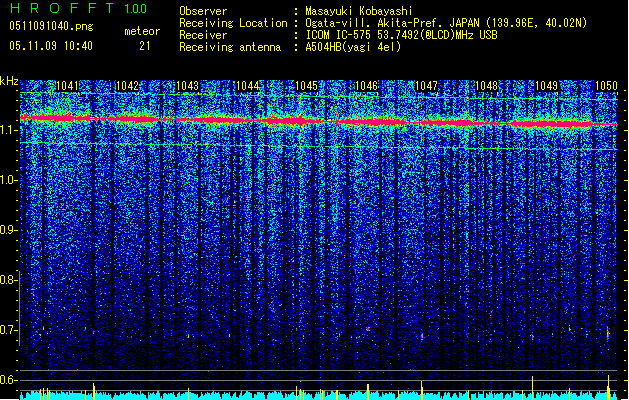Viewport: 629px width, 400px height.
Task: Click location text Ogata-vill. Akita-Pref. JAPAN
Action: 392,23
